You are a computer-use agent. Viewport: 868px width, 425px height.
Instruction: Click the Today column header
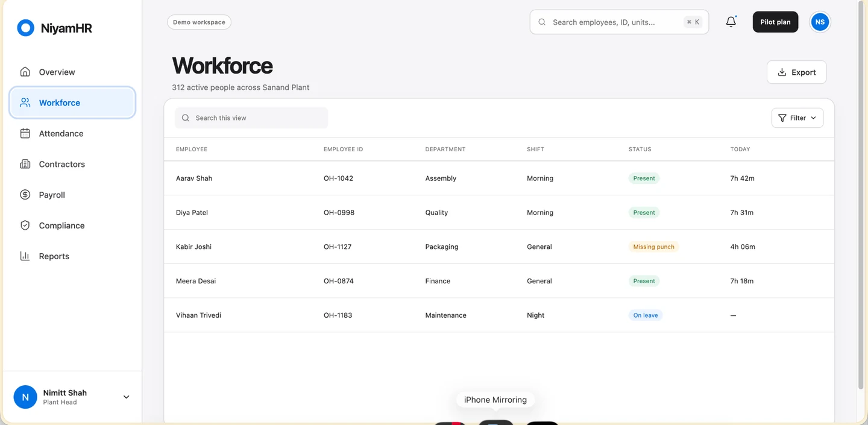click(x=740, y=149)
